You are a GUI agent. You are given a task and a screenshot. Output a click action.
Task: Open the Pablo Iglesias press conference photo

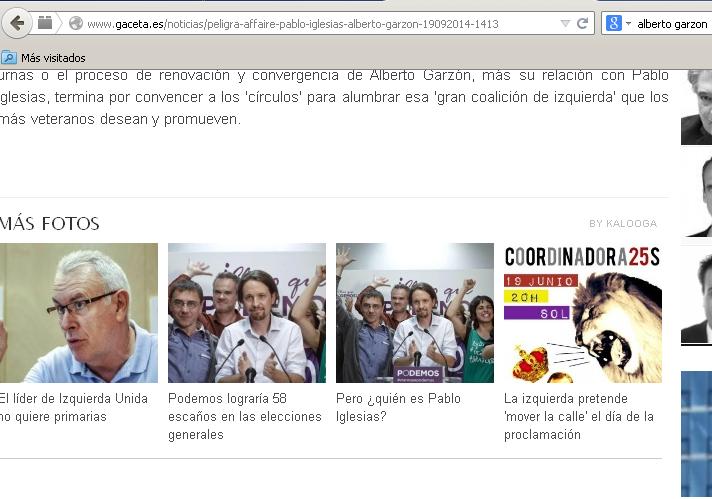(x=414, y=313)
